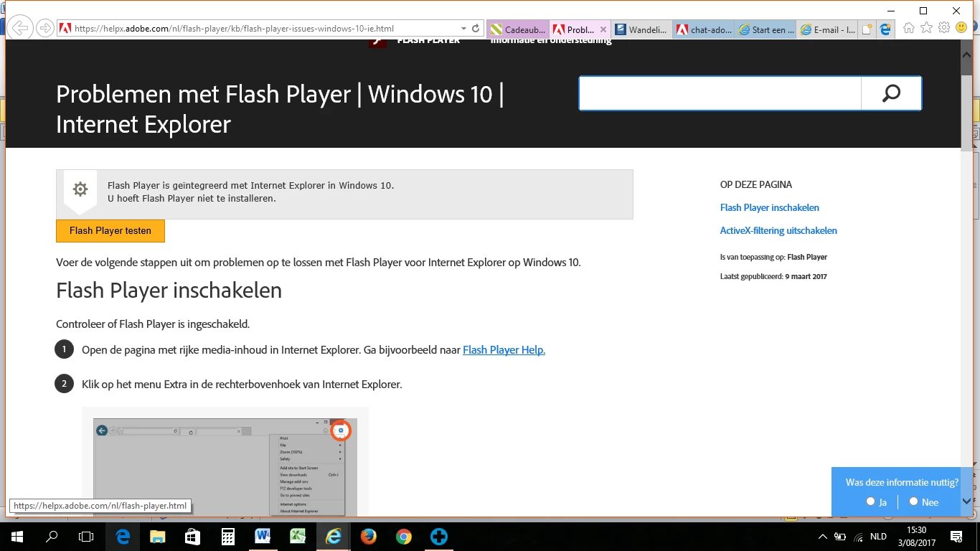The width and height of the screenshot is (980, 551).
Task: Switch to Word from the taskbar
Action: click(x=263, y=537)
